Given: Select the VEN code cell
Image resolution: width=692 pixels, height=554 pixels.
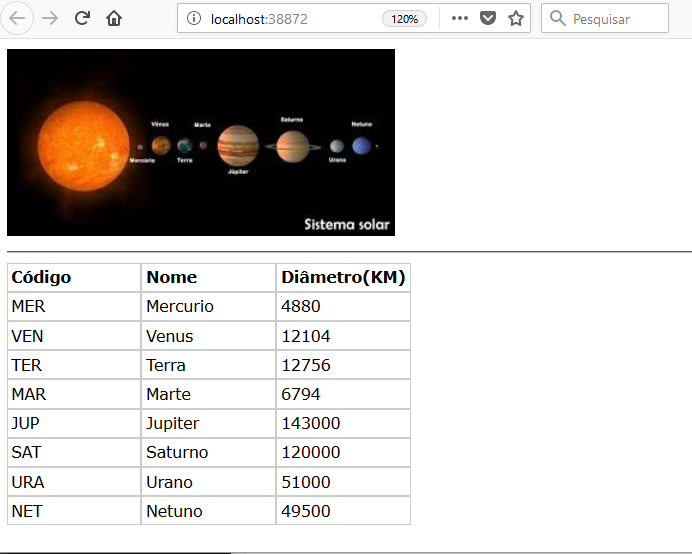Looking at the screenshot, I should coord(74,336).
